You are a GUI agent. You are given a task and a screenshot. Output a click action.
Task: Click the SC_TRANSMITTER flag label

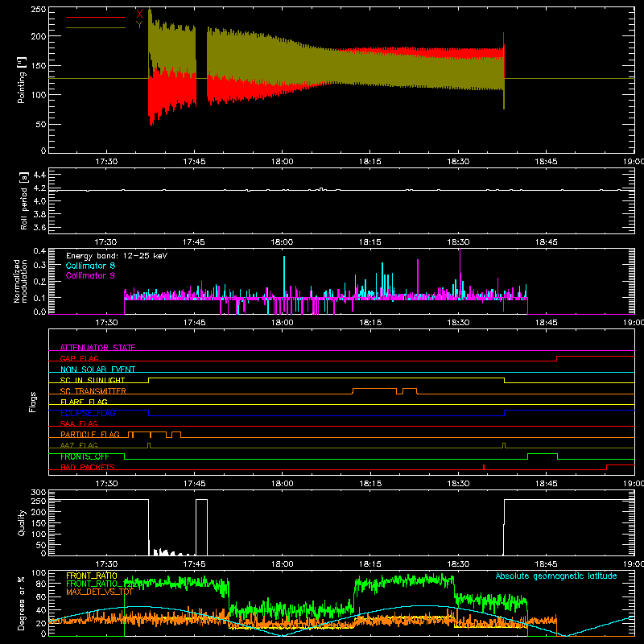tap(93, 391)
